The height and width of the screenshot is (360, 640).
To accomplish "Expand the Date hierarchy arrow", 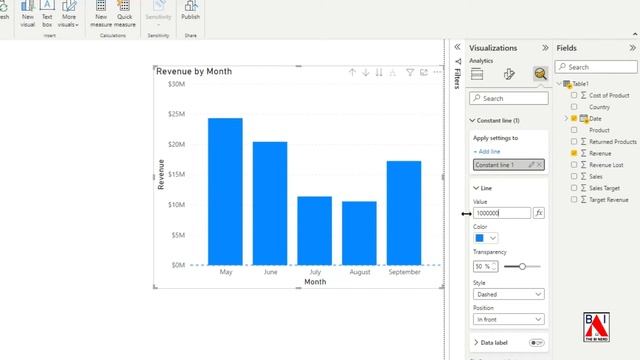I will point(566,118).
